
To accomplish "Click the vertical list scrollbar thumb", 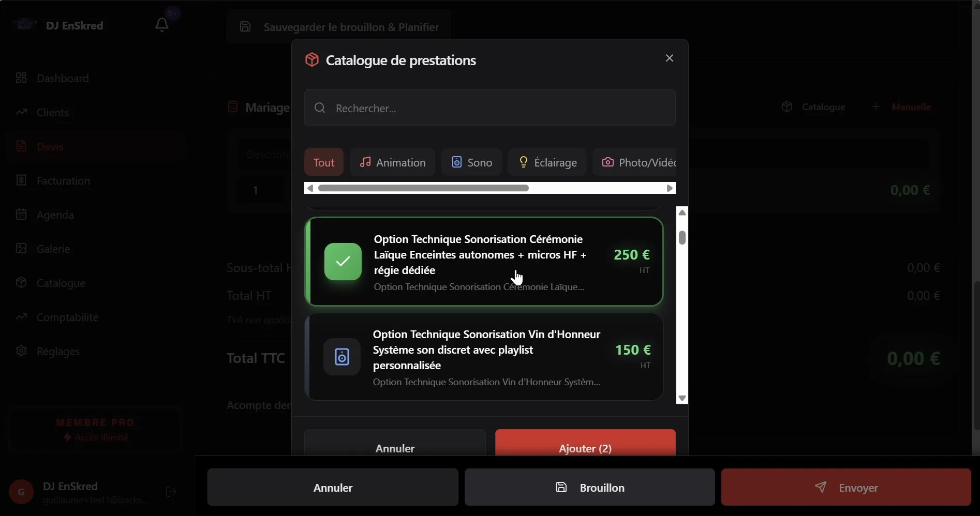I will click(682, 237).
